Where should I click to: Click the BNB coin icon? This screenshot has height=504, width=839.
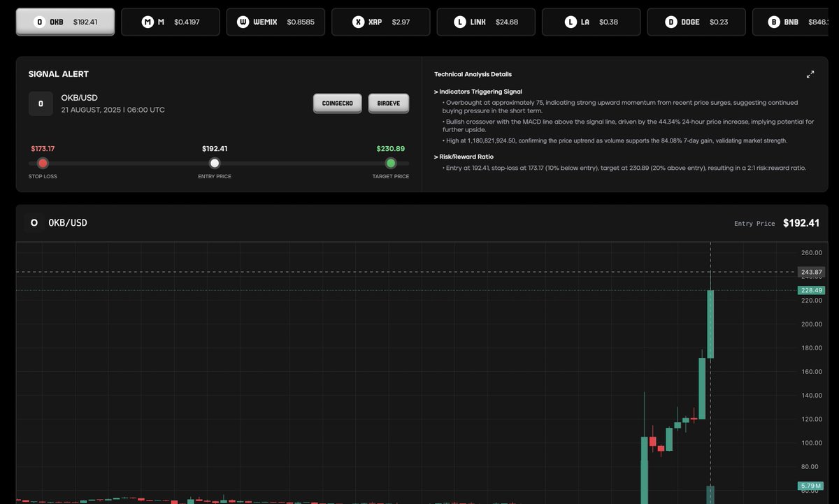[x=774, y=22]
